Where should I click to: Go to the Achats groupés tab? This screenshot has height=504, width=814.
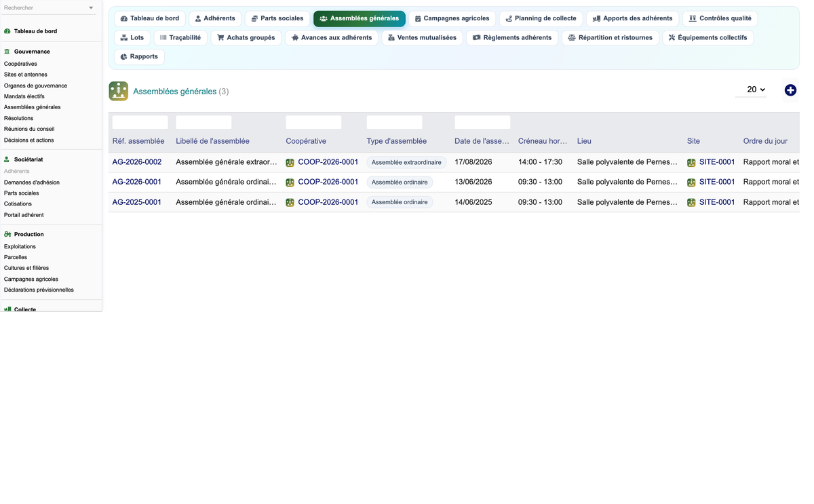point(246,37)
